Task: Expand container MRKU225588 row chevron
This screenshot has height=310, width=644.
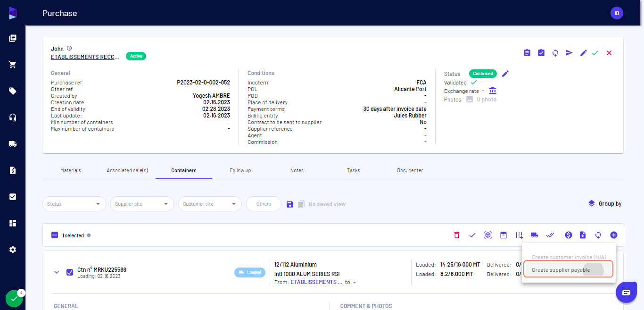Action: [x=57, y=272]
